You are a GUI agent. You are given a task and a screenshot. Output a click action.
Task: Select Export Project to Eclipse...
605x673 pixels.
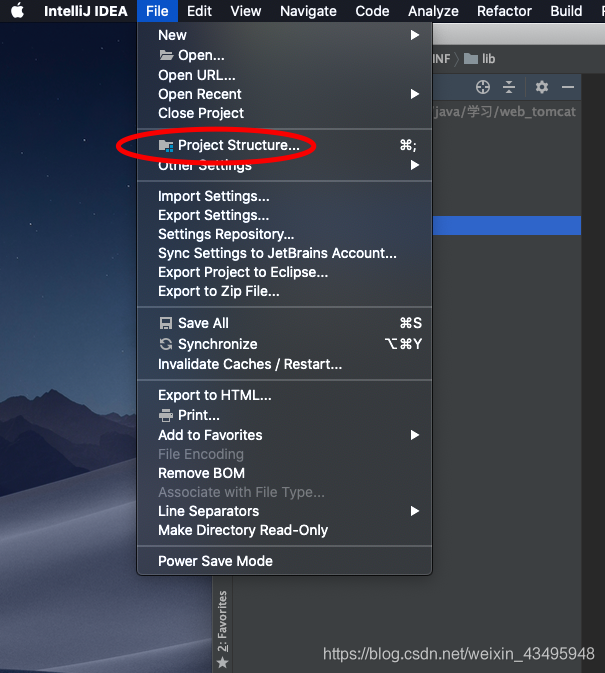point(284,272)
